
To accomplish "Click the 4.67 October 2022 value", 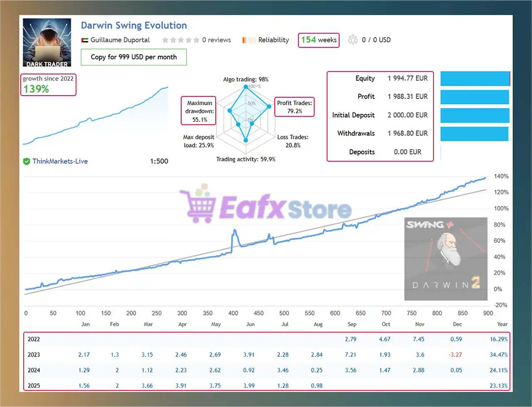I will coord(384,339).
